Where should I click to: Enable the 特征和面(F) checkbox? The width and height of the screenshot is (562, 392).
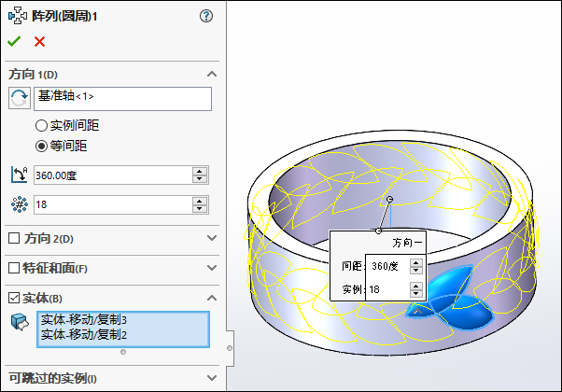pos(14,268)
